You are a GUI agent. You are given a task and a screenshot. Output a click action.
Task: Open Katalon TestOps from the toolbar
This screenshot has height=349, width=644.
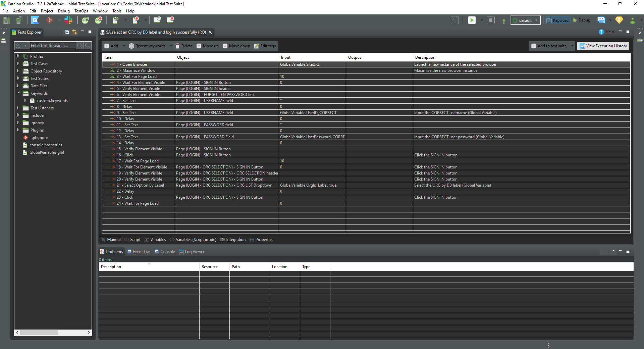pos(35,20)
